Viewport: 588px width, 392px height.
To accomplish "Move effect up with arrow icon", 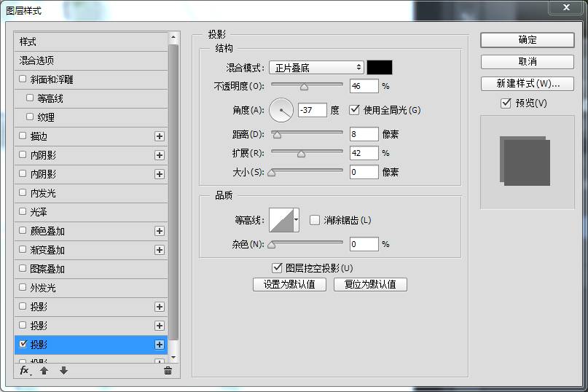I will [44, 370].
